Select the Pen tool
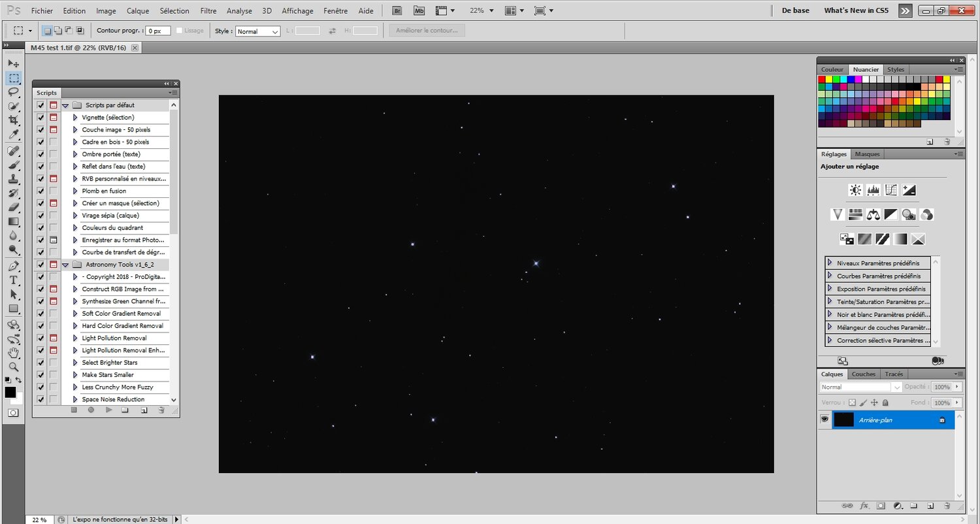Viewport: 980px width, 524px height. pos(13,267)
